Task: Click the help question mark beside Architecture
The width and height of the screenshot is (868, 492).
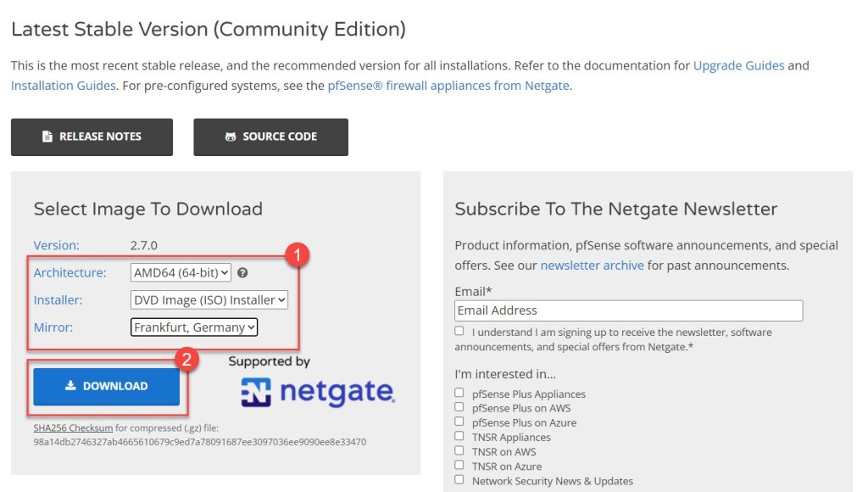Action: [x=243, y=273]
